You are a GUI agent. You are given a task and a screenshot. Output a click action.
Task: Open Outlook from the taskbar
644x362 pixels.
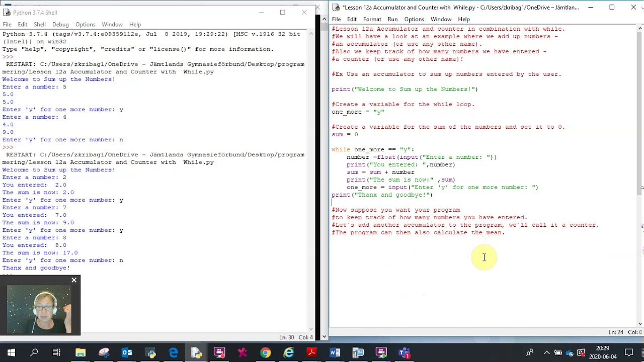tap(127, 352)
